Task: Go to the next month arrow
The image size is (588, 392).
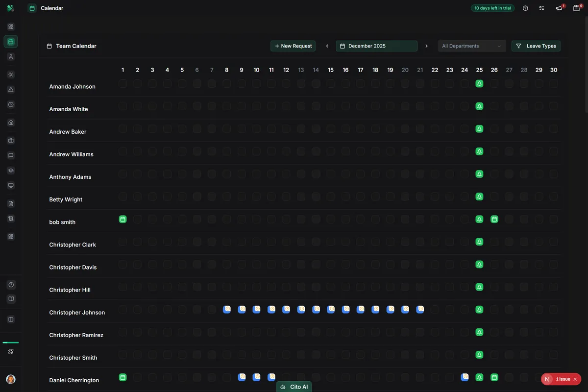Action: tap(426, 46)
